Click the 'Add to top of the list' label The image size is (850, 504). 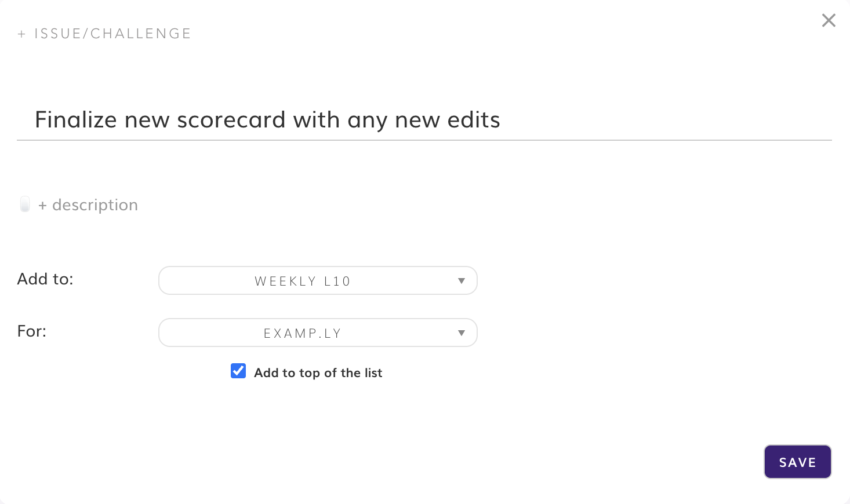[x=318, y=373]
